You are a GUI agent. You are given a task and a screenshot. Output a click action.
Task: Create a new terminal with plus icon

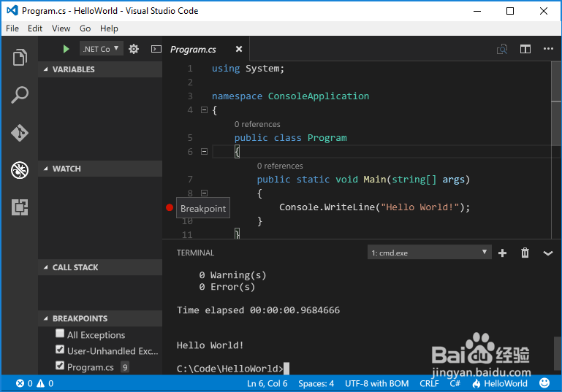(x=503, y=253)
